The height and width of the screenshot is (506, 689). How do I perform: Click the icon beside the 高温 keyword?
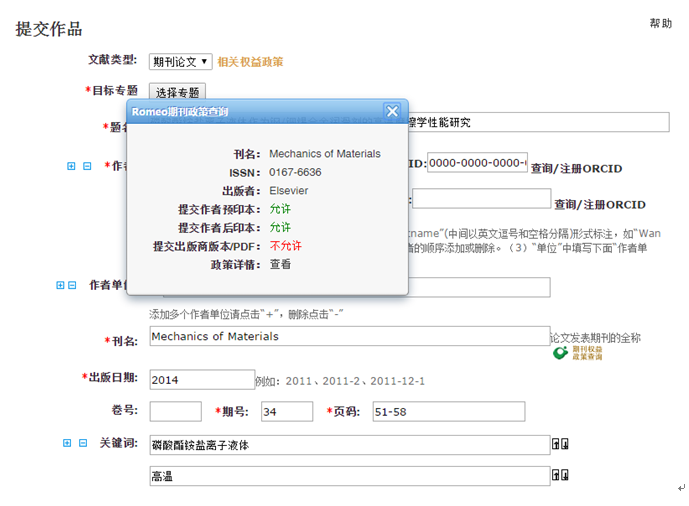(560, 475)
